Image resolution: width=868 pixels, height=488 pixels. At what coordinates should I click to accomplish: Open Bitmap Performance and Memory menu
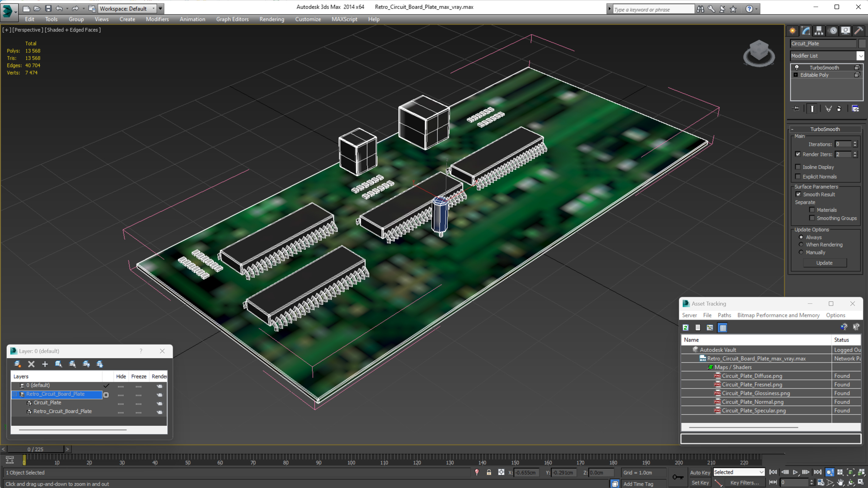tap(778, 315)
